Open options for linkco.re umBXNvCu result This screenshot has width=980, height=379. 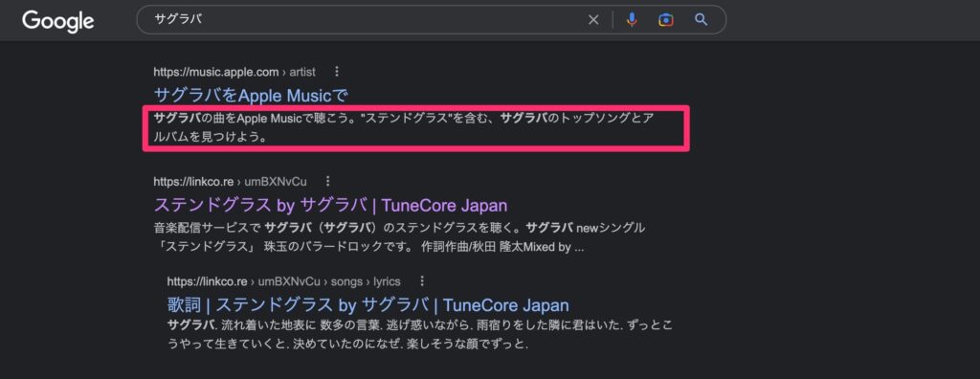click(x=328, y=182)
